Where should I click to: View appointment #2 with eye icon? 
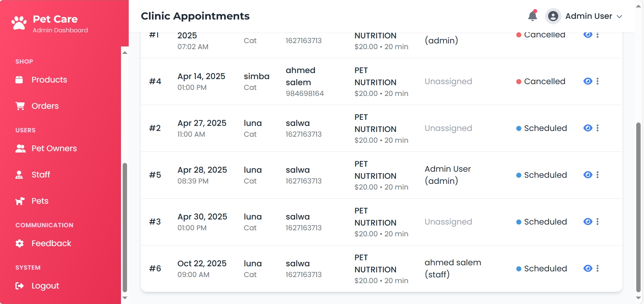click(x=588, y=128)
